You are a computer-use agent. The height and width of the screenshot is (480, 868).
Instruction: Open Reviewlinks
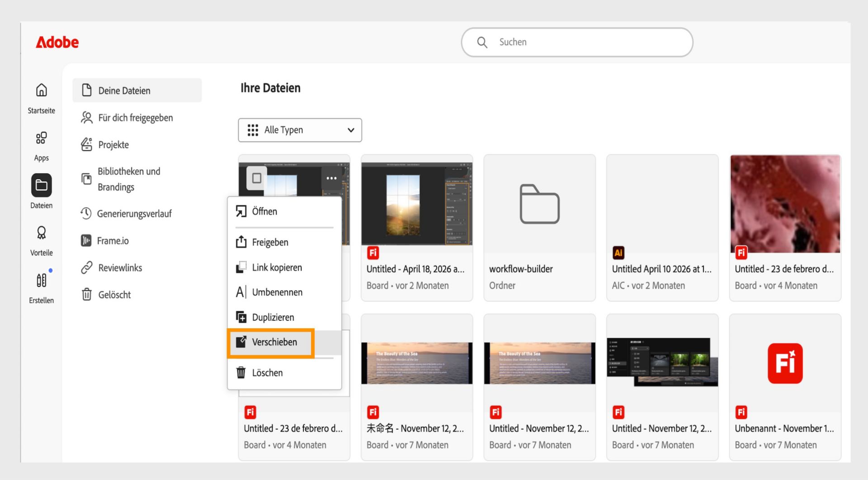click(x=120, y=268)
